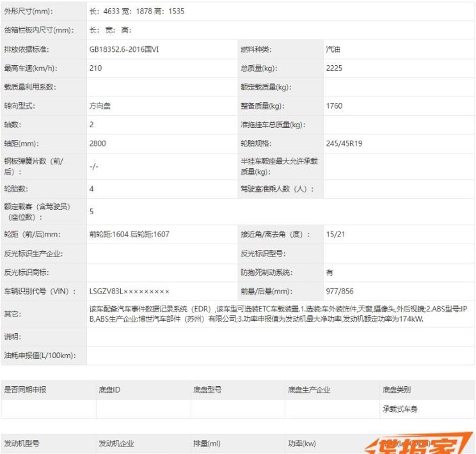
Task: Click the 燃料种类 label
Action: [256, 49]
